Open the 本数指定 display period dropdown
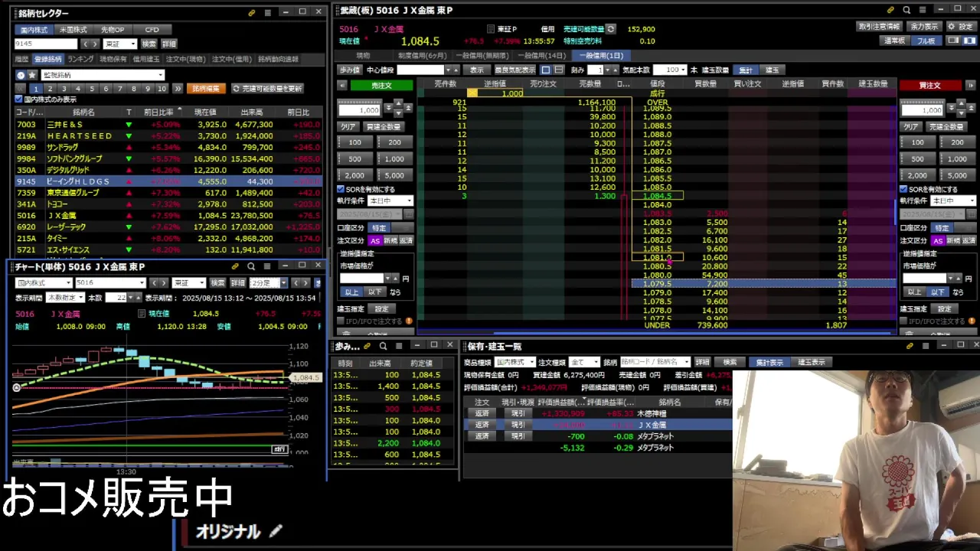This screenshot has width=980, height=551. click(x=66, y=298)
